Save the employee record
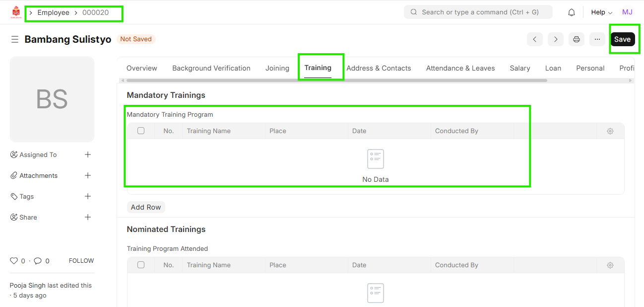This screenshot has width=644, height=307. click(622, 39)
